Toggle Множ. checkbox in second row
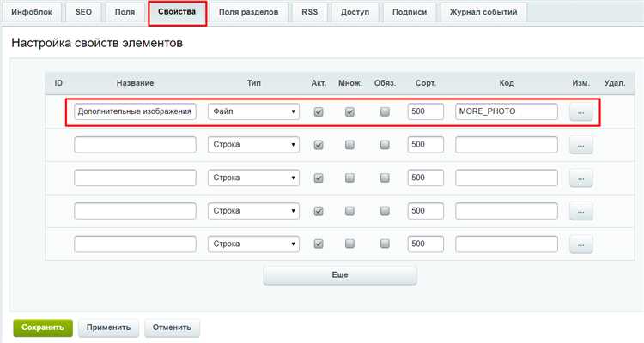The height and width of the screenshot is (343, 644). point(349,145)
